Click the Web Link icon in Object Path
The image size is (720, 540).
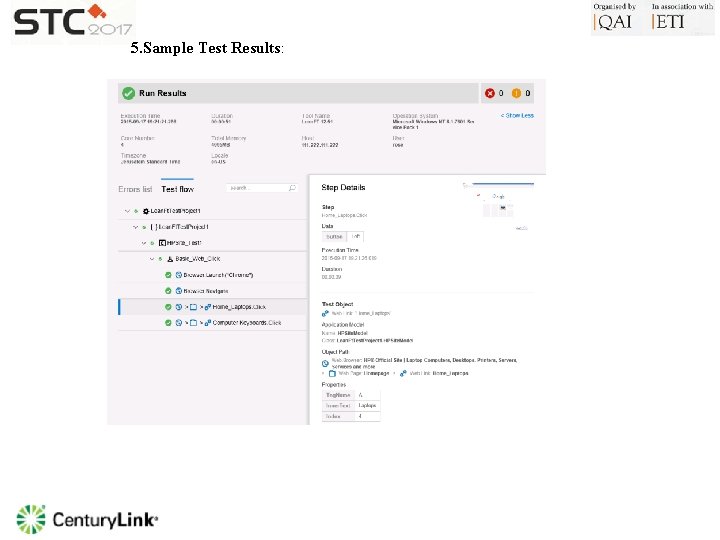(x=403, y=374)
